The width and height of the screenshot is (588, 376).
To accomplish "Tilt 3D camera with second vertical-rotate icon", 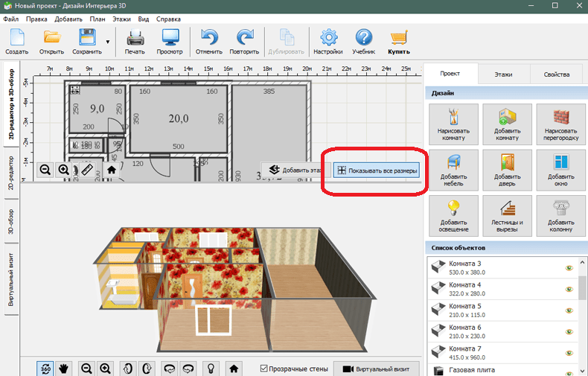I will [x=147, y=369].
